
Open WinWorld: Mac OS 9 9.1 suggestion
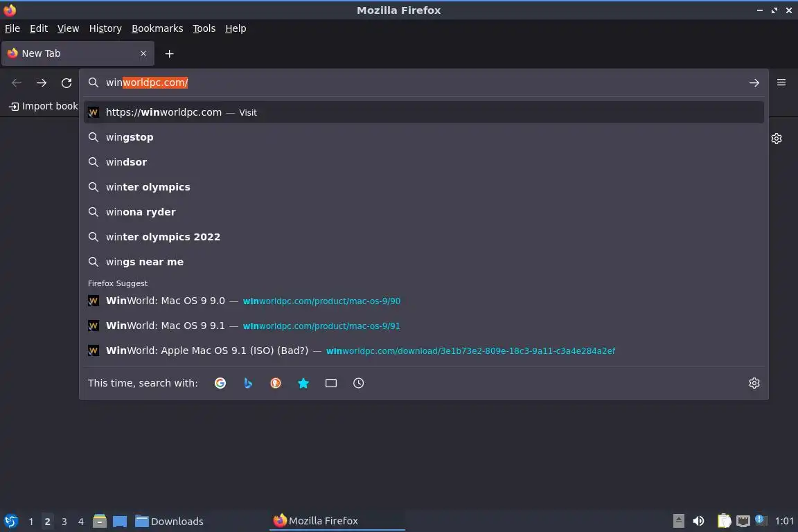(x=424, y=326)
